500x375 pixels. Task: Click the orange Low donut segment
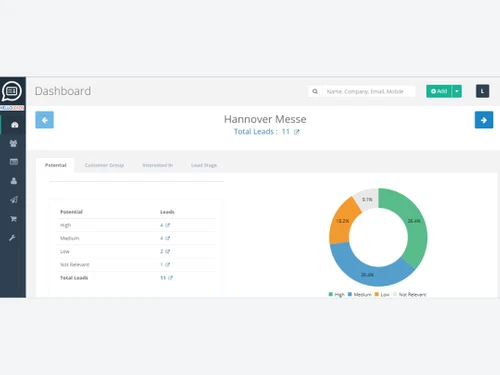click(x=342, y=222)
